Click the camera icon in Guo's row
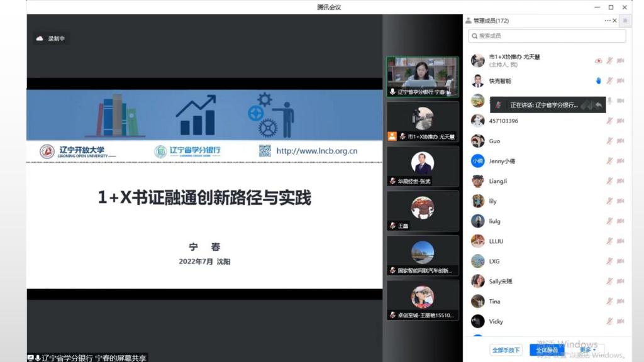 click(620, 141)
